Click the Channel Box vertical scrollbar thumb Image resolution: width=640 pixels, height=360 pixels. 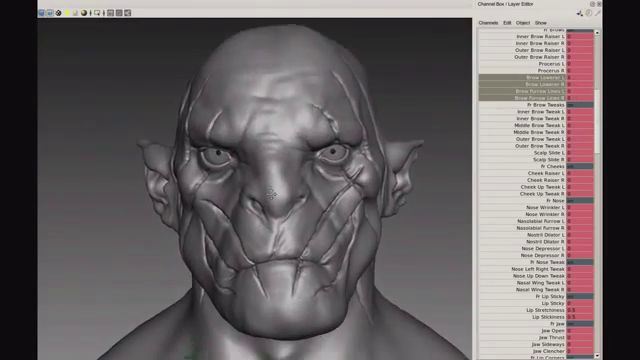point(597,121)
